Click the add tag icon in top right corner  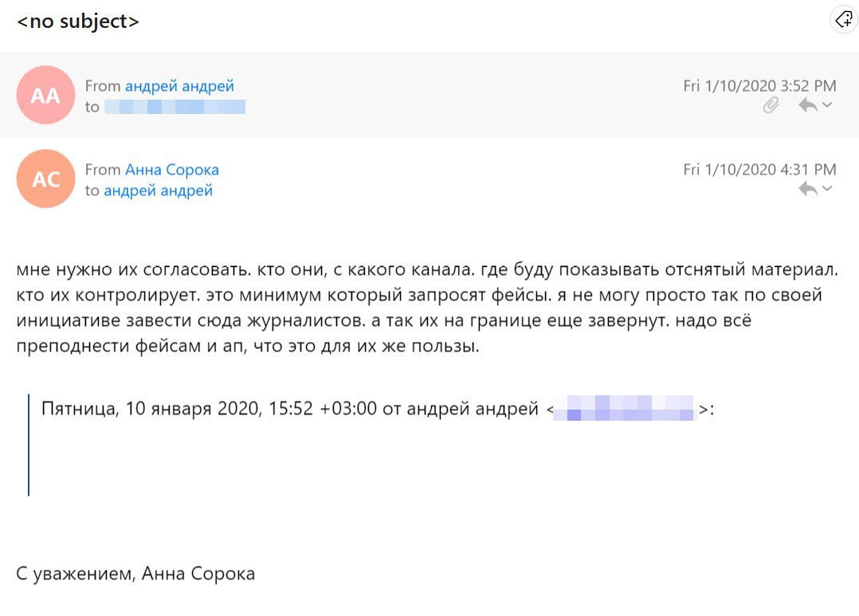843,18
